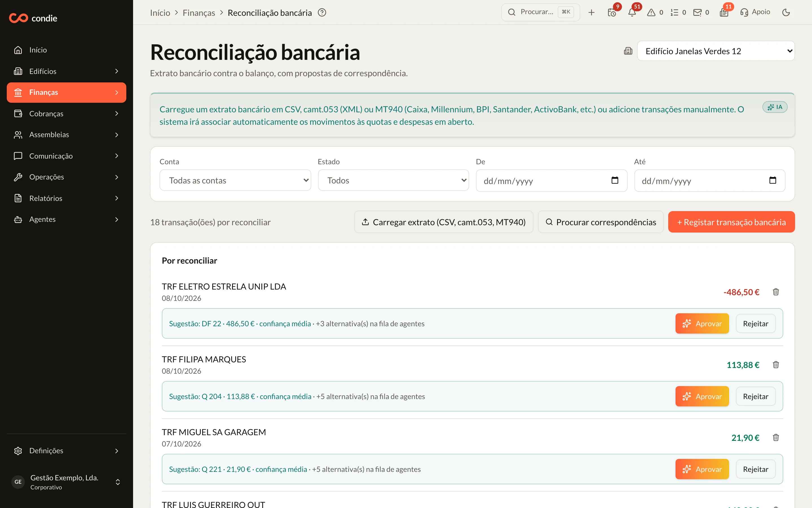Image resolution: width=812 pixels, height=508 pixels.
Task: Open Comunicação in the sidebar
Action: coord(67,156)
